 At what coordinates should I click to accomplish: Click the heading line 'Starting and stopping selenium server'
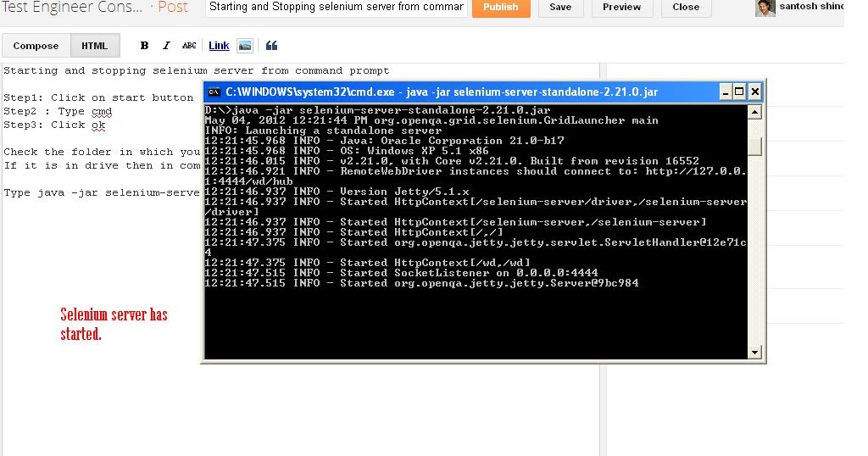pos(197,71)
